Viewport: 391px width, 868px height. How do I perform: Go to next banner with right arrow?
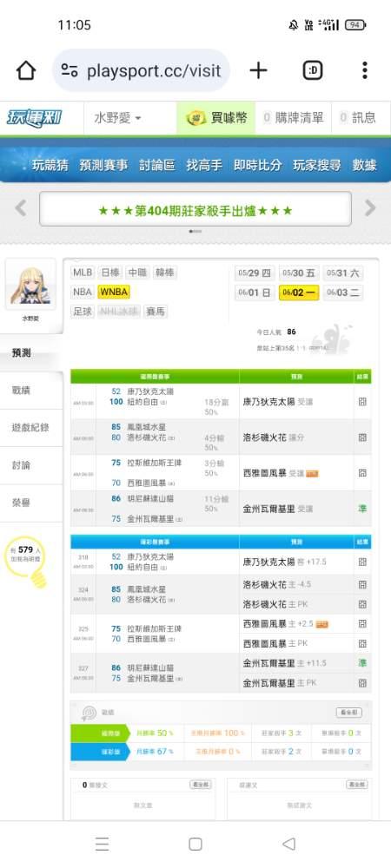370,208
